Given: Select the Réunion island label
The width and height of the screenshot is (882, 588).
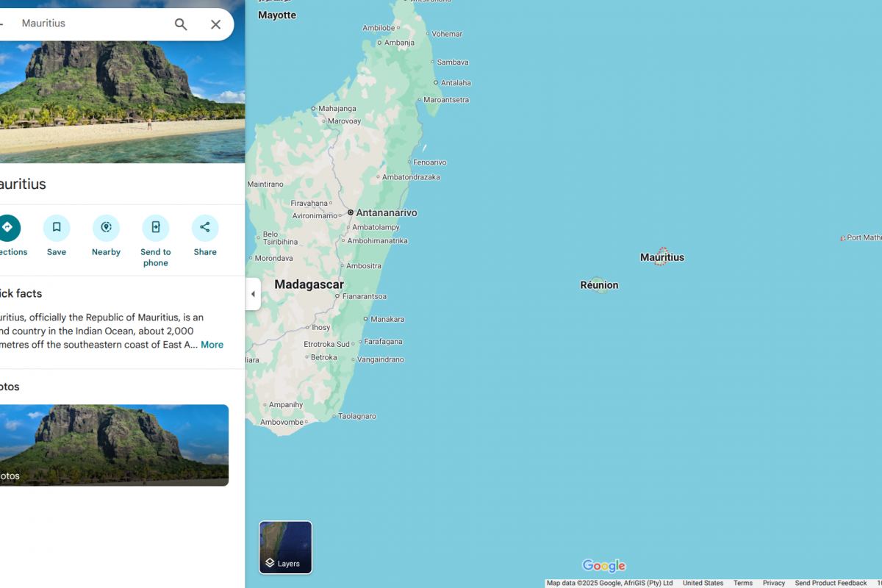Looking at the screenshot, I should (x=599, y=285).
